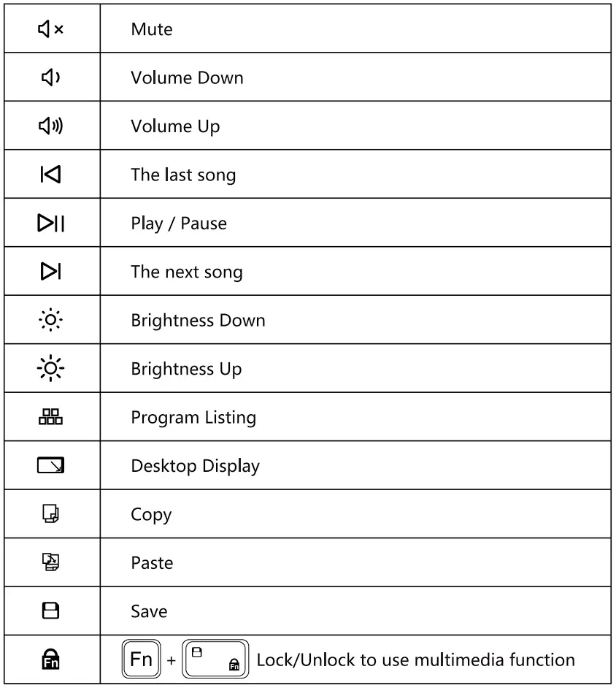Image resolution: width=616 pixels, height=688 pixels.
Task: Click the previous song icon
Action: (50, 175)
